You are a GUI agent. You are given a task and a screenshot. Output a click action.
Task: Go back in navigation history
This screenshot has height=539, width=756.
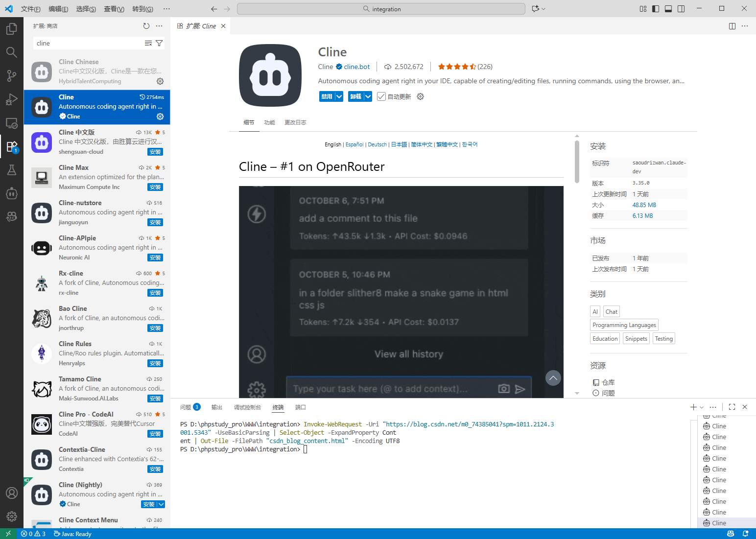[x=214, y=9]
